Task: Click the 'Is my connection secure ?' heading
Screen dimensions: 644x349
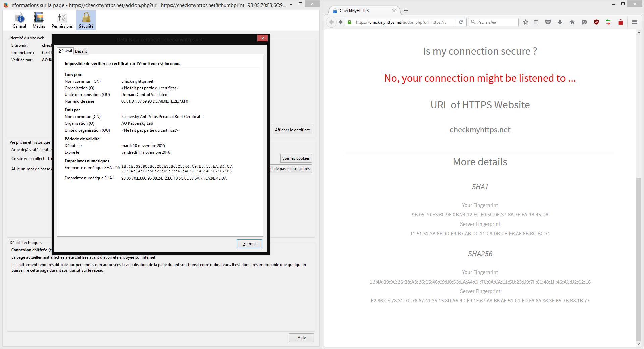Action: click(x=480, y=51)
